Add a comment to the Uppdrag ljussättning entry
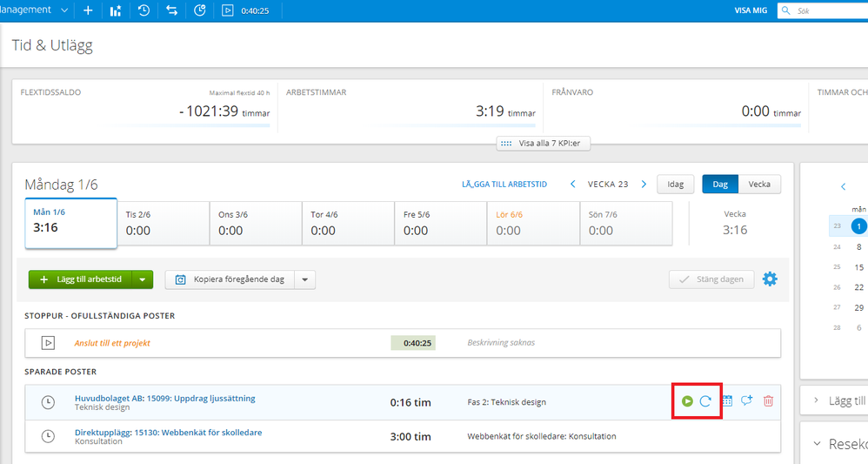The height and width of the screenshot is (464, 868). click(x=746, y=401)
